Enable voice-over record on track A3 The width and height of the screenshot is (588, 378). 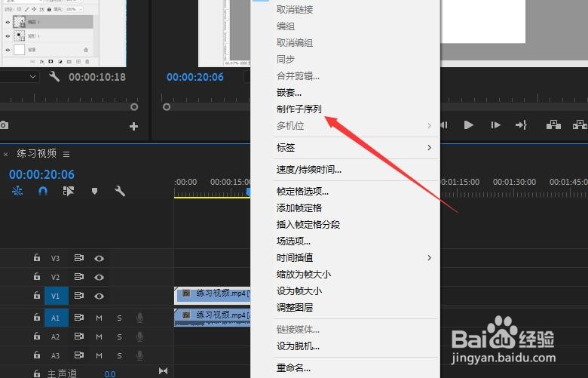tap(139, 355)
